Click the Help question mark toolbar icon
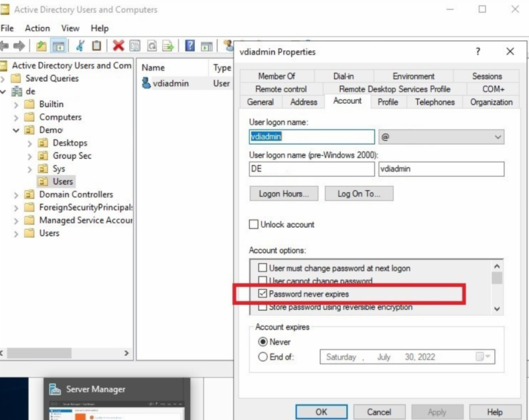 [190, 46]
